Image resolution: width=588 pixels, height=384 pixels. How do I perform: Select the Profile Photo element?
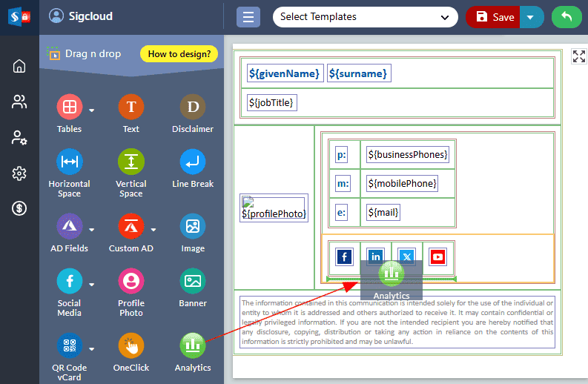pyautogui.click(x=131, y=282)
